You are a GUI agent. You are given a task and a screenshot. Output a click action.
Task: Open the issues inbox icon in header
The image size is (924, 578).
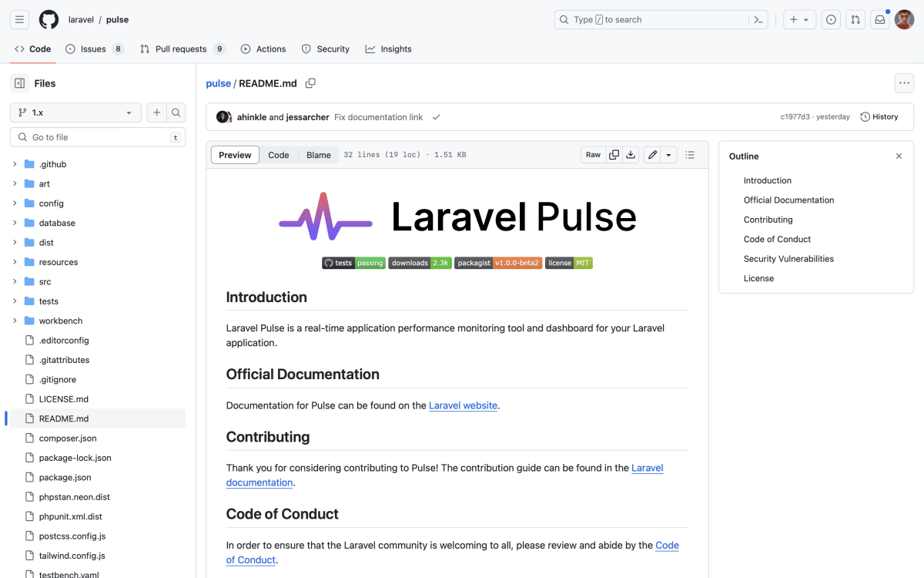[831, 20]
